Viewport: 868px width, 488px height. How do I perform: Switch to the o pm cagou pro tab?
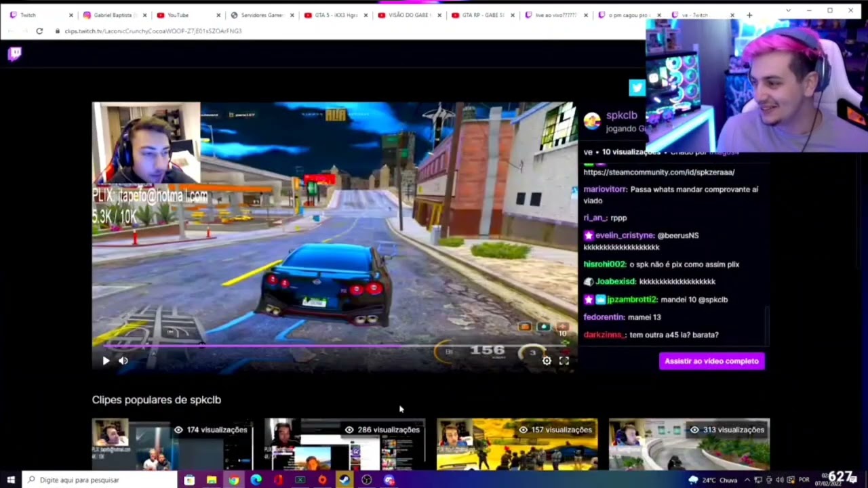pyautogui.click(x=630, y=15)
